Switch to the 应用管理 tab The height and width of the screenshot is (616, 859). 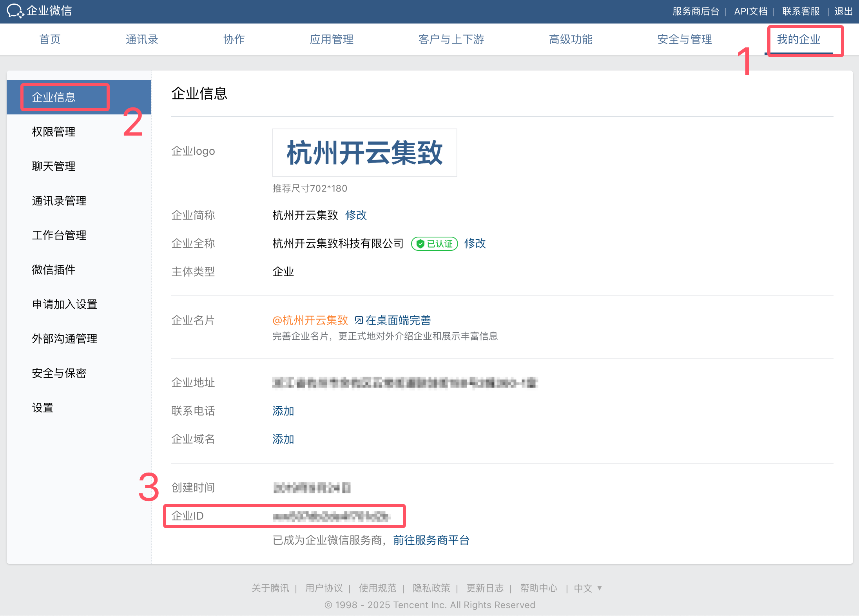332,39
